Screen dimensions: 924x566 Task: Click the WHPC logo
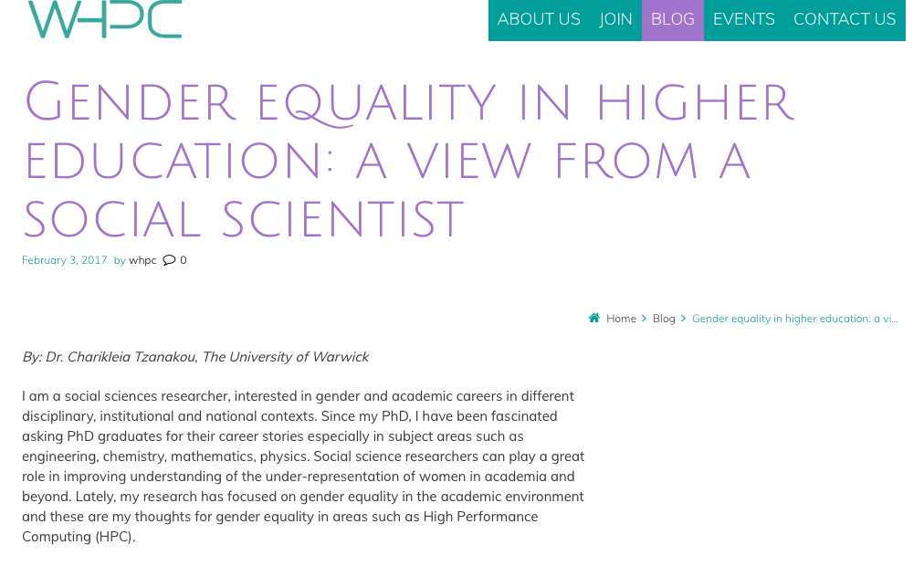(x=105, y=19)
